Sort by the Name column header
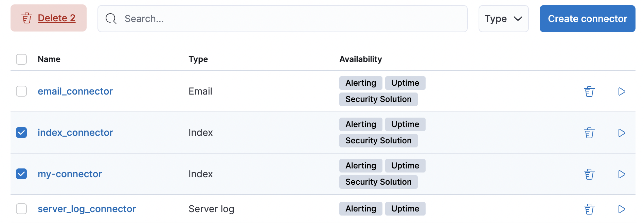 [x=49, y=59]
